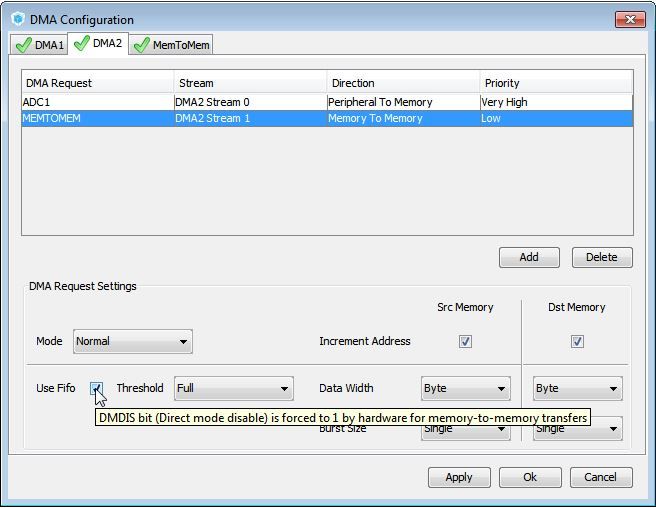
Task: Open the Threshold dropdown set to Full
Action: point(234,388)
